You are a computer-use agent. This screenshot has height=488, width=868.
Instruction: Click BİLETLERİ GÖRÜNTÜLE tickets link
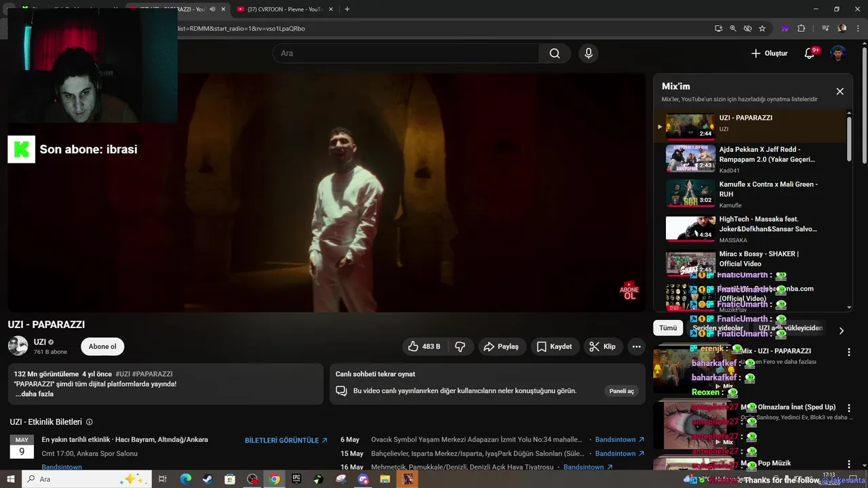point(286,441)
